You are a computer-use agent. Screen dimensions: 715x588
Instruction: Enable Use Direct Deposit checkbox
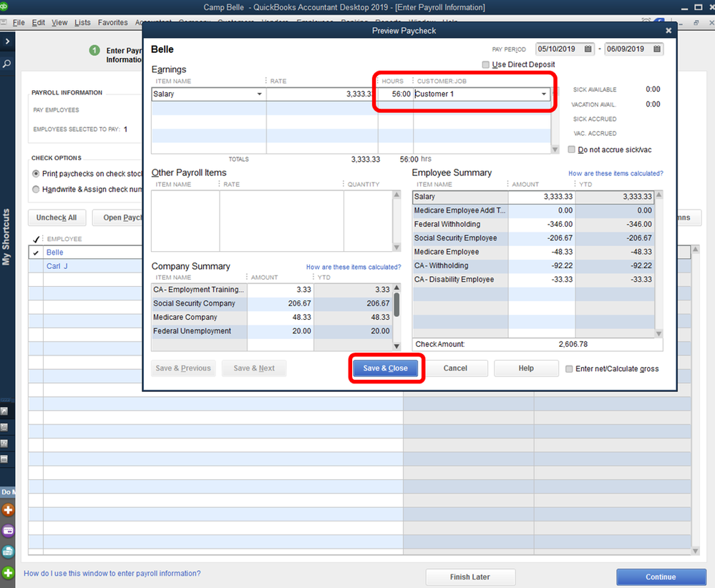486,64
